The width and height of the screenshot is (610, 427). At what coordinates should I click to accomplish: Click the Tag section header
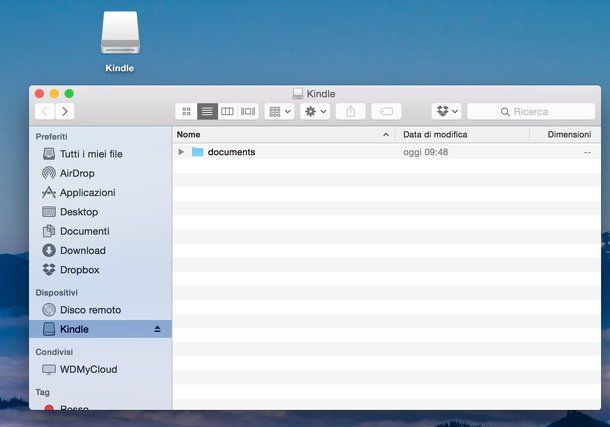(42, 392)
